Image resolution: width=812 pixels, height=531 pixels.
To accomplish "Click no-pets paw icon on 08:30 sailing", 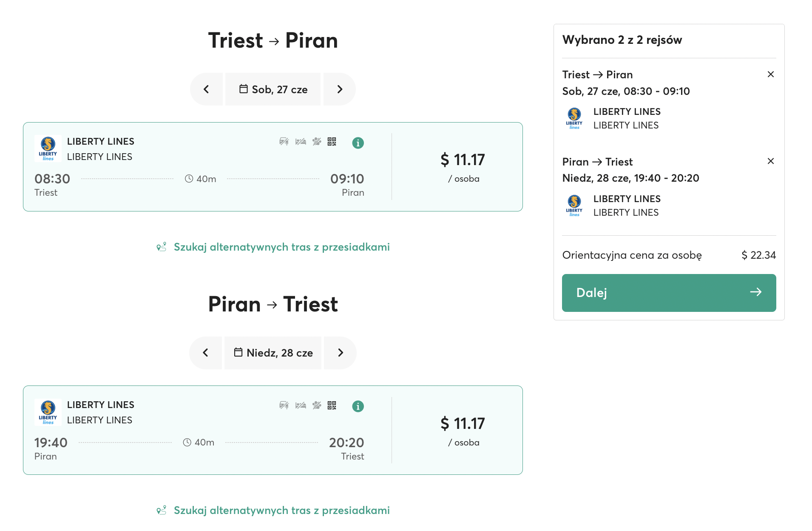I will (317, 142).
